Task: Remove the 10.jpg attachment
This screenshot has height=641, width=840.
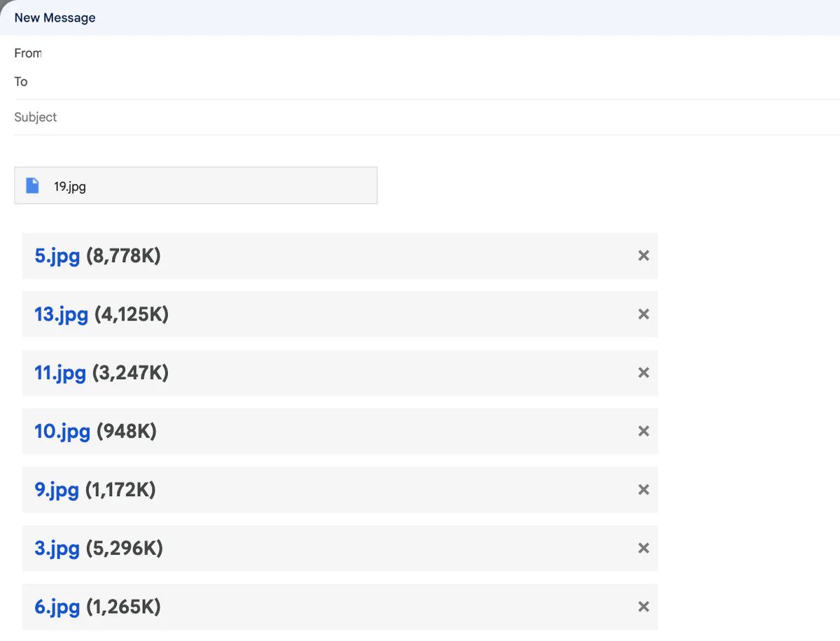Action: 643,432
